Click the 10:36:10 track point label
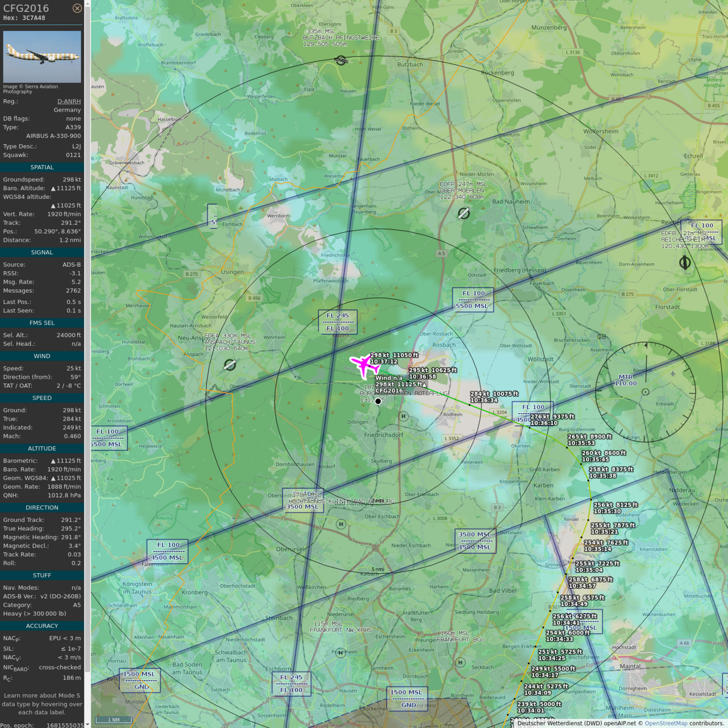 pyautogui.click(x=544, y=423)
